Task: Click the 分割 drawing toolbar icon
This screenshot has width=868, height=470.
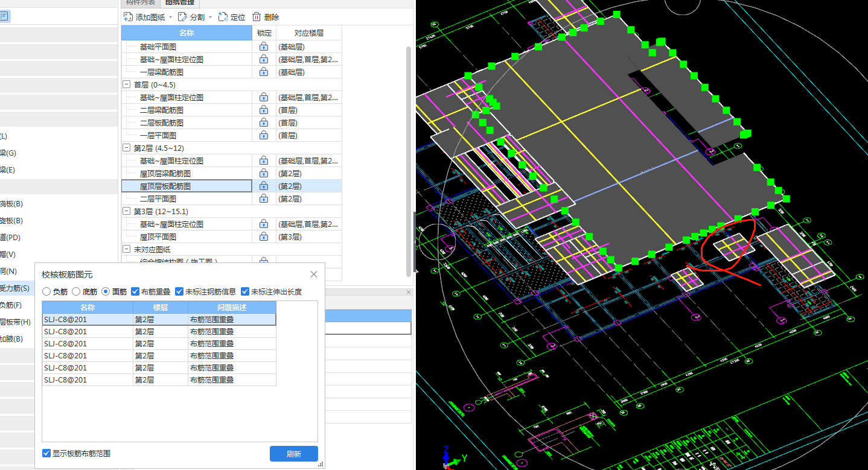Action: pyautogui.click(x=183, y=17)
